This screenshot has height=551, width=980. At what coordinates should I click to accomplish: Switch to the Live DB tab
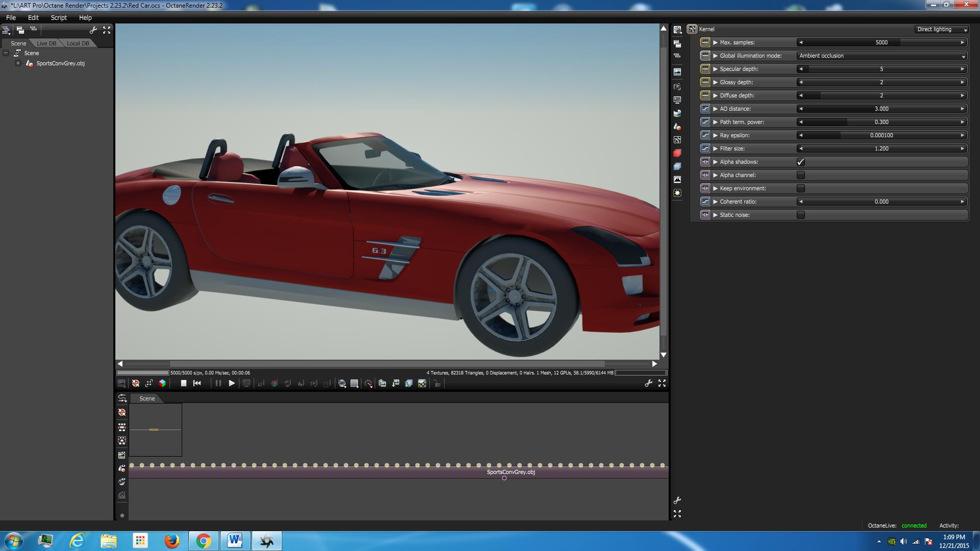(46, 43)
